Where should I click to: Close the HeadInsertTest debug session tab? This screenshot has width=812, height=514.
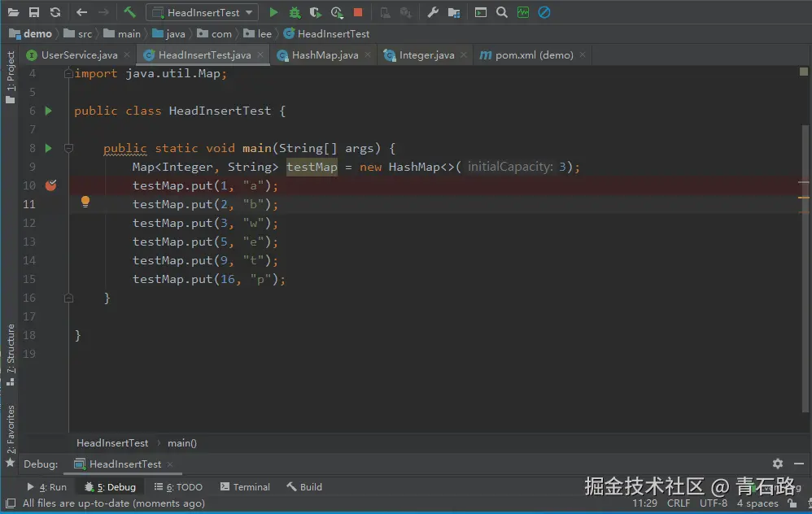point(170,464)
